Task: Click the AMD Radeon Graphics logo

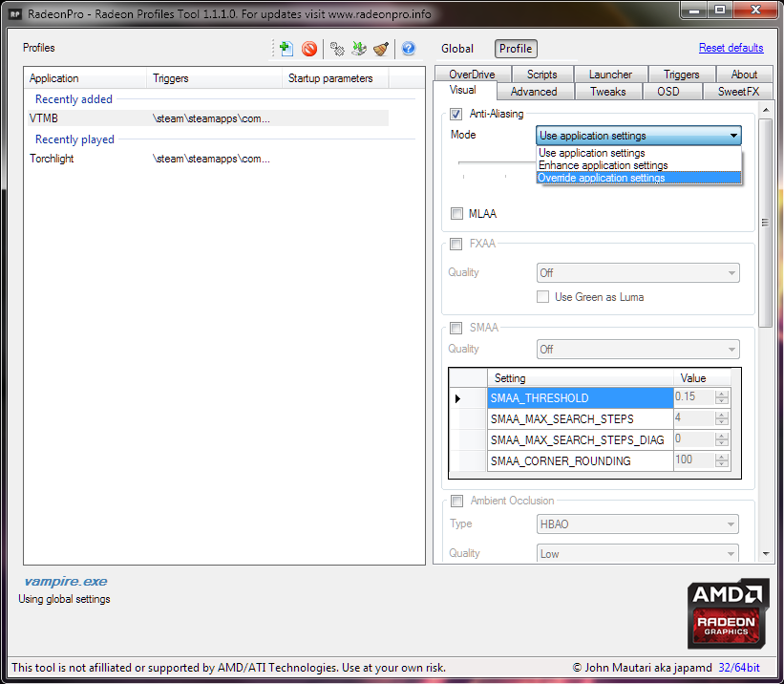Action: [x=728, y=614]
